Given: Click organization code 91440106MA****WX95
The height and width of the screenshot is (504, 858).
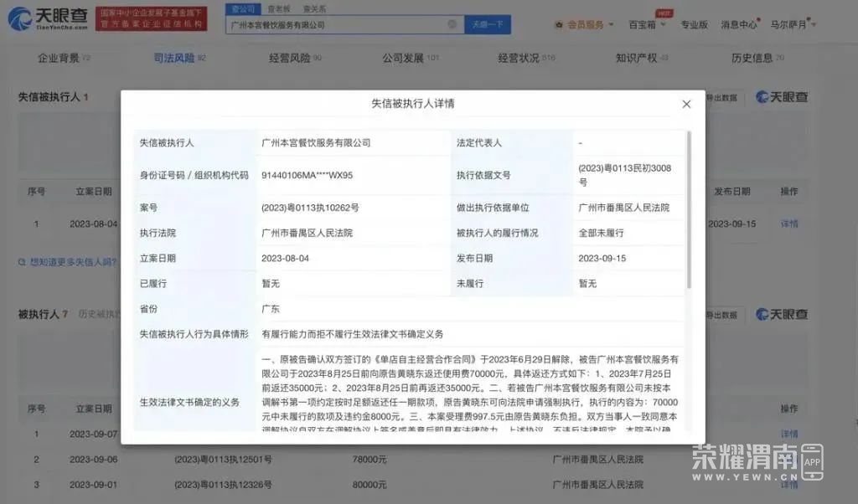Looking at the screenshot, I should tap(307, 176).
